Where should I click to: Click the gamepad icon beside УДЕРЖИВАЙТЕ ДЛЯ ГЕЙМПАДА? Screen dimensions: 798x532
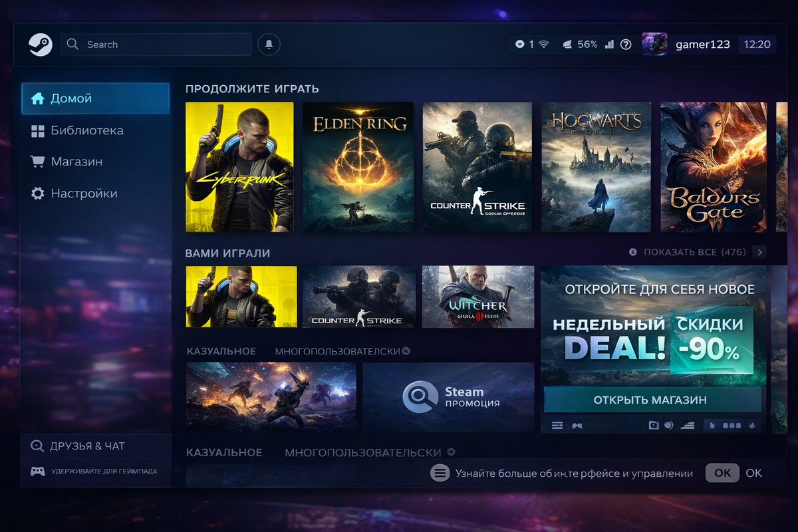[38, 471]
